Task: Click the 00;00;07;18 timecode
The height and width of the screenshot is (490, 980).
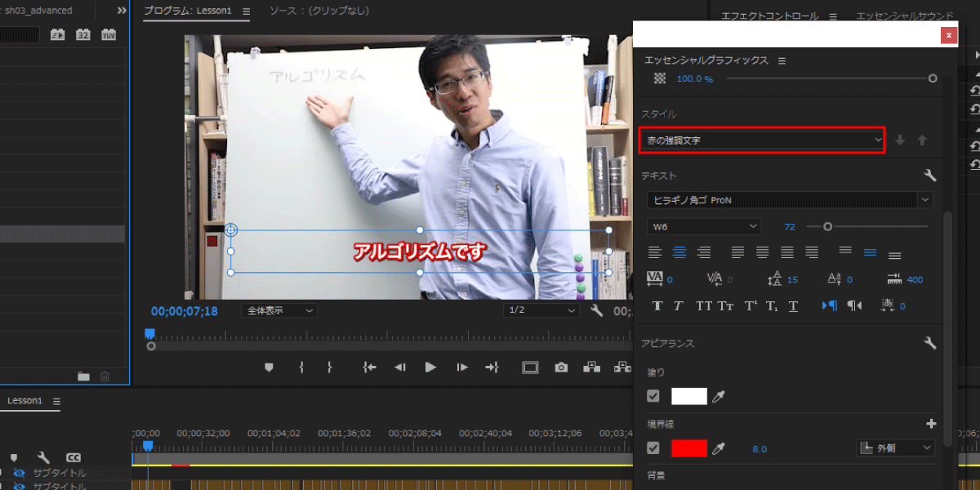Action: click(185, 311)
